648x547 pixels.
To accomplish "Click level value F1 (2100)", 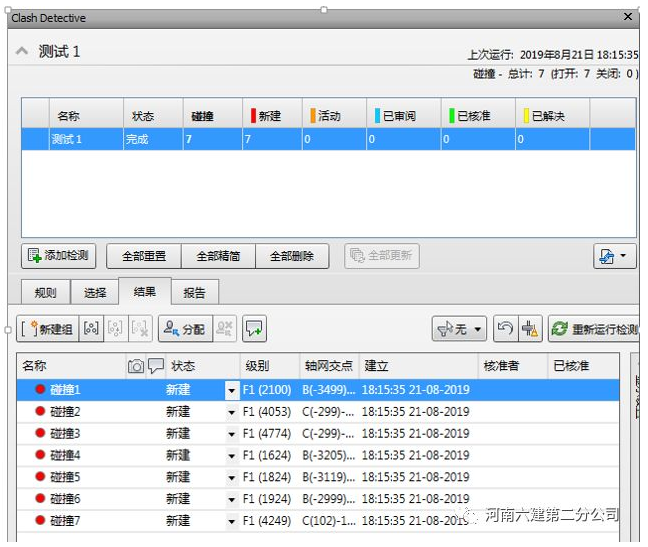I will coord(267,390).
